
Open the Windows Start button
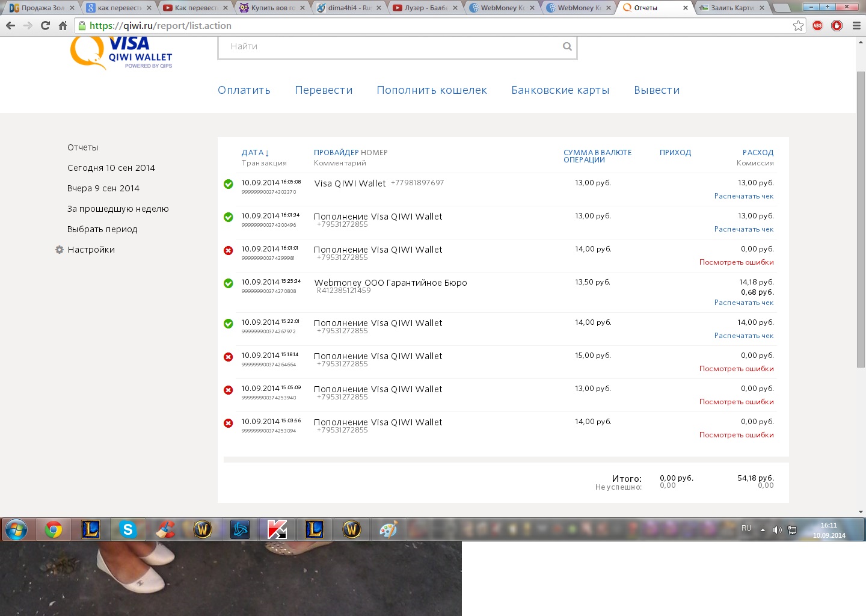[x=16, y=530]
